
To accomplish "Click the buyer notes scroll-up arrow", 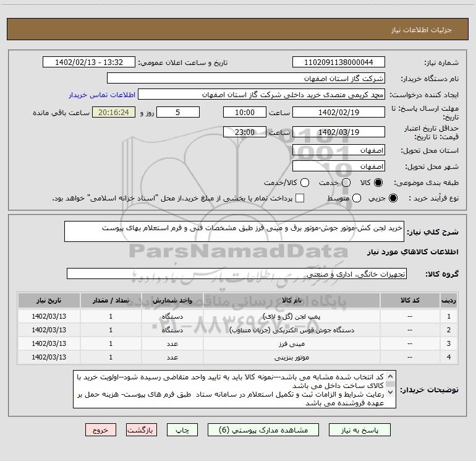I will click(x=391, y=376).
